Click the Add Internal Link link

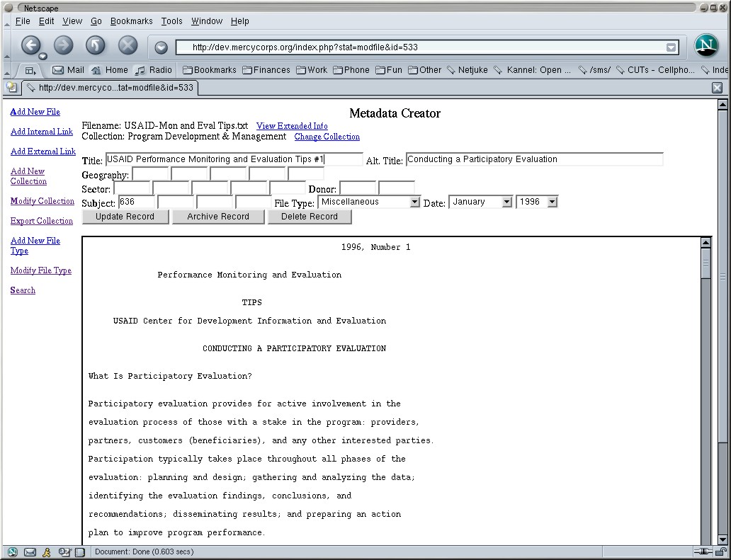click(42, 132)
